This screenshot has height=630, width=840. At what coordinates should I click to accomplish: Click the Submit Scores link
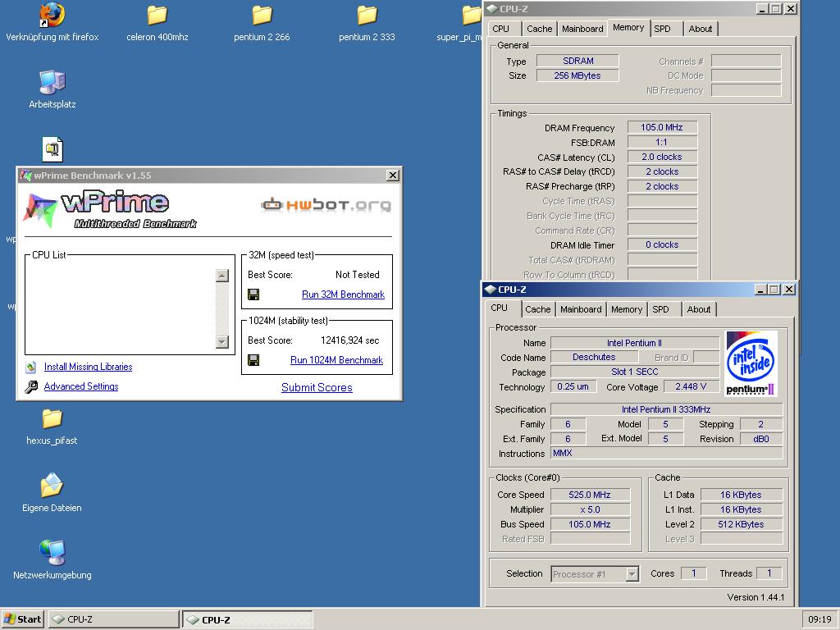[x=317, y=387]
